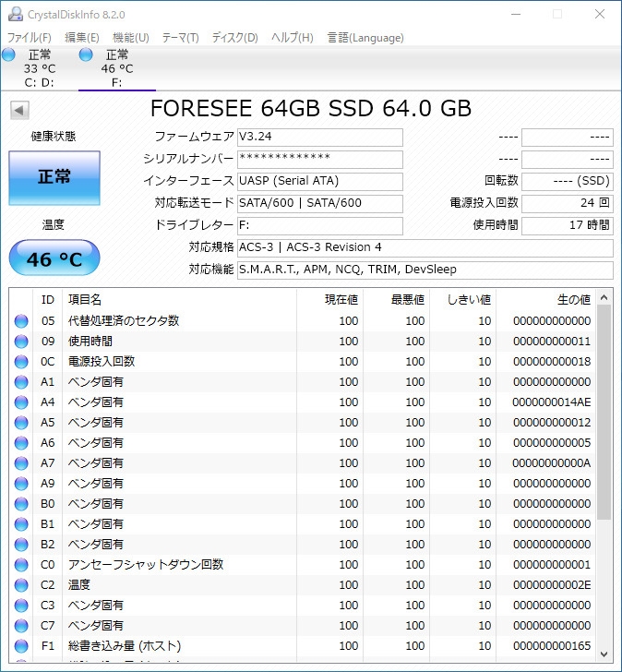Click the interface field UASP (Serial ATA)
Image resolution: width=622 pixels, height=672 pixels.
(320, 181)
